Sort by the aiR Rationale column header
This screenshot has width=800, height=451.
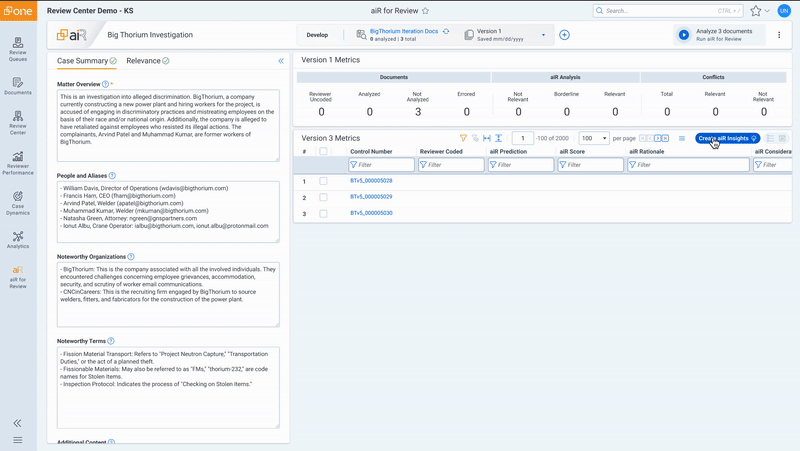coord(646,152)
